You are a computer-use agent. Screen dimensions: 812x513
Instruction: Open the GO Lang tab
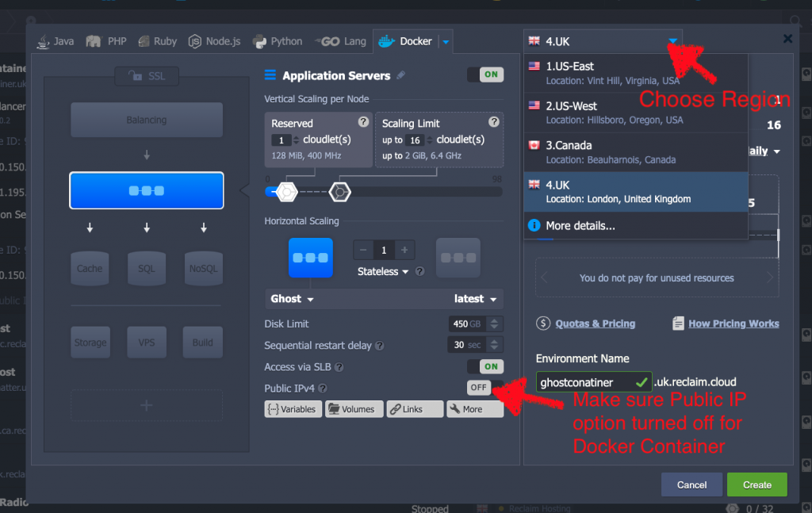pyautogui.click(x=340, y=41)
